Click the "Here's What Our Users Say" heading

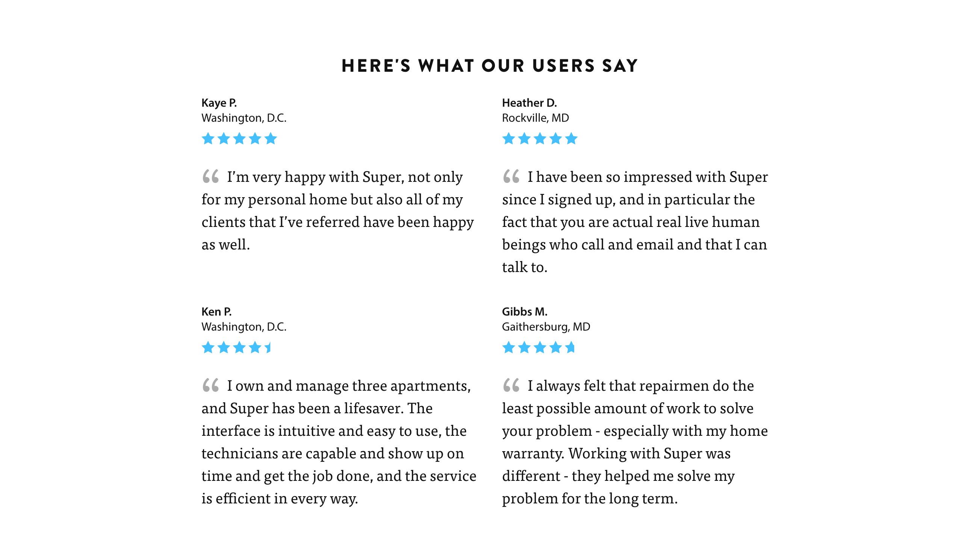tap(490, 66)
